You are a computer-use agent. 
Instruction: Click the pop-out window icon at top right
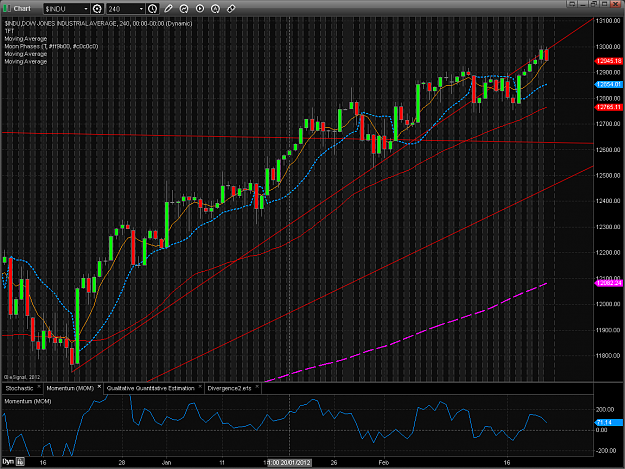pos(572,4)
